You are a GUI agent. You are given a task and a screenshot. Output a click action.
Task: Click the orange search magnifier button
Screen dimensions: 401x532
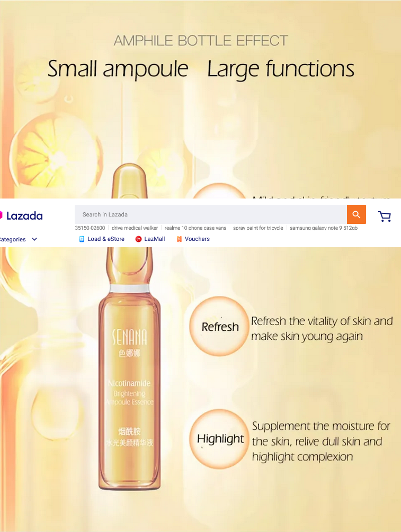pos(356,214)
